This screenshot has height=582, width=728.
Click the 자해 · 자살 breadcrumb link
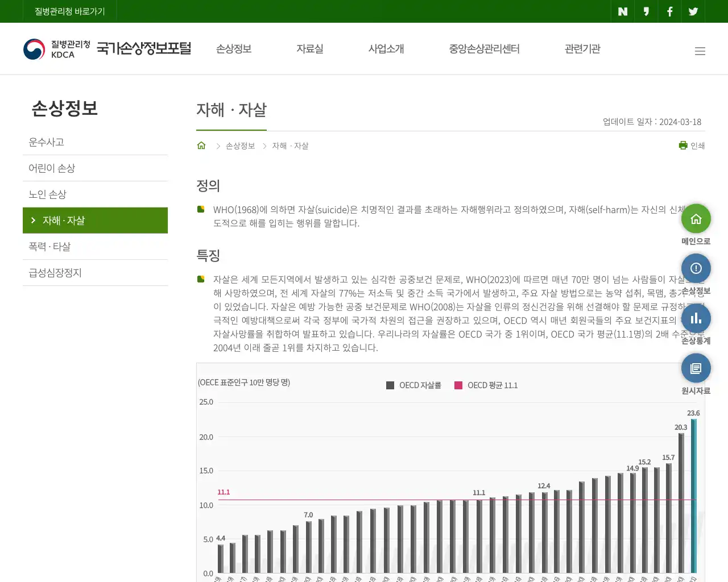(290, 146)
